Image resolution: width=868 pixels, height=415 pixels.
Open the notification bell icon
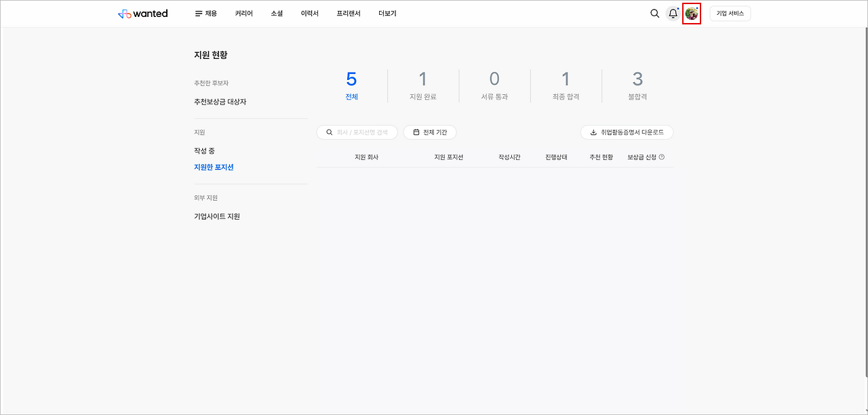coord(673,14)
